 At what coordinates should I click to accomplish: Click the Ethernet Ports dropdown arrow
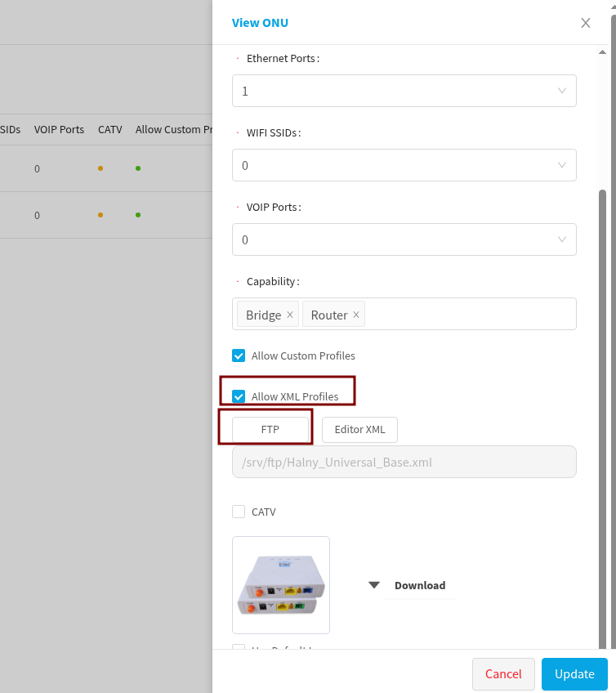pos(562,91)
